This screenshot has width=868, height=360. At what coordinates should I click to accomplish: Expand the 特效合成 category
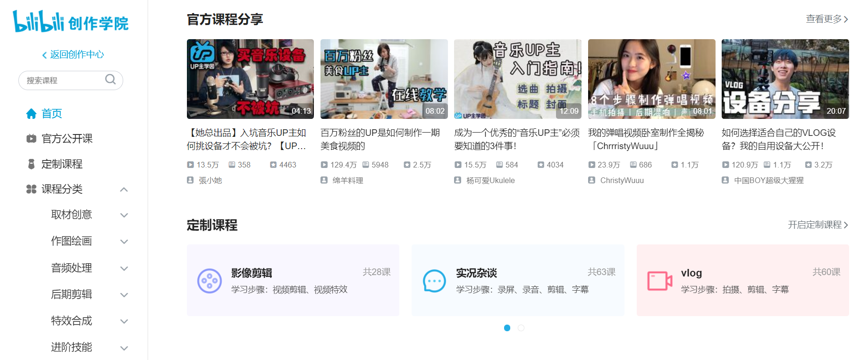[x=124, y=321]
